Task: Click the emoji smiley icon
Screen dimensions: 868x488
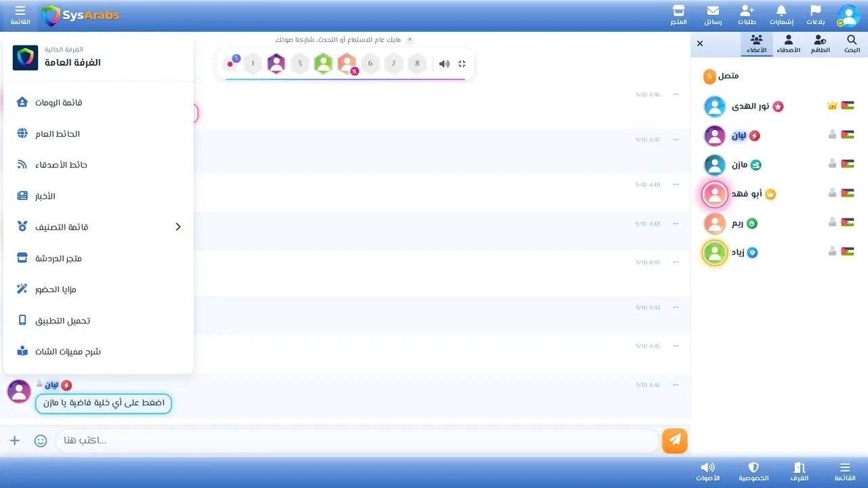Action: (x=41, y=441)
